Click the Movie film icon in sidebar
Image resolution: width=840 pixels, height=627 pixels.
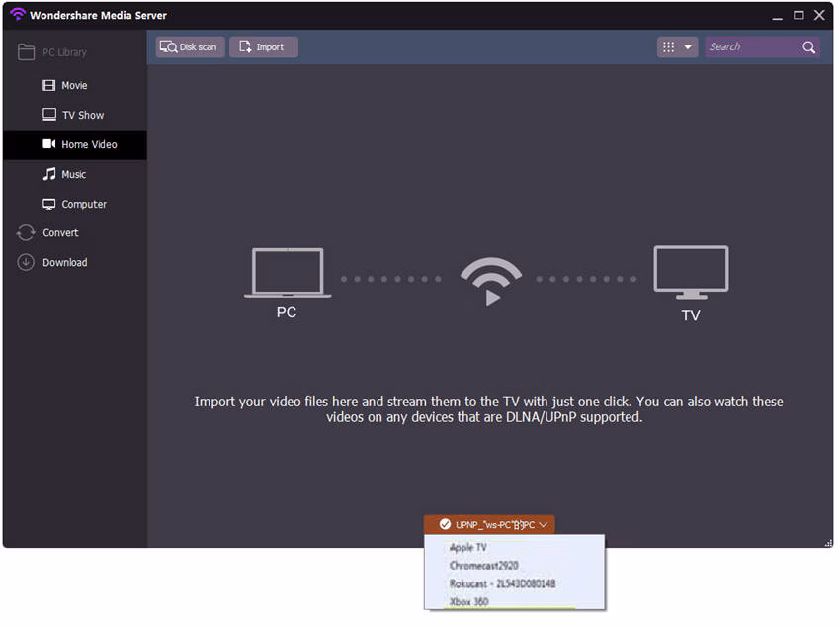[48, 86]
